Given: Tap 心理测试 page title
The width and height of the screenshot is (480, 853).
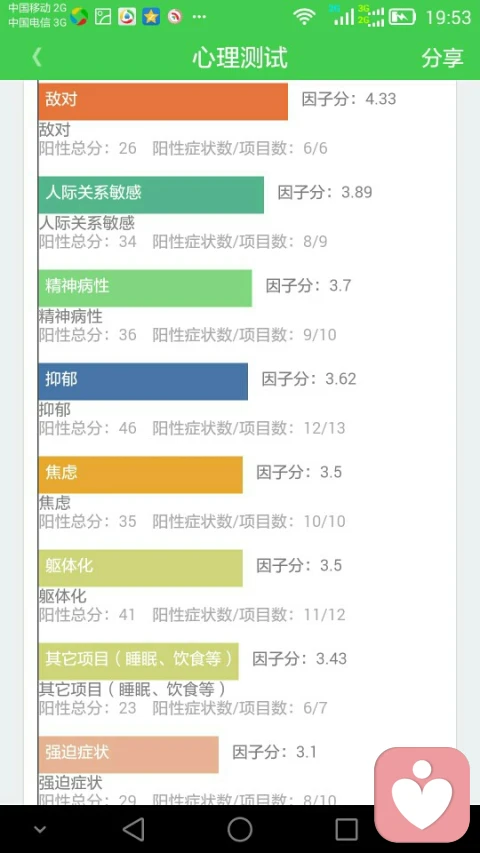Looking at the screenshot, I should 239,58.
